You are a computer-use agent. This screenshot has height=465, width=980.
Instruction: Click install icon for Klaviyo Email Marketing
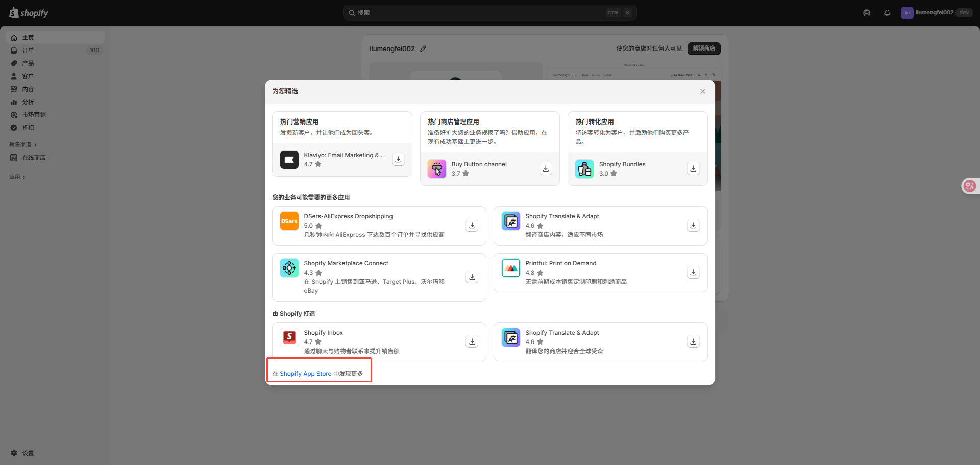coord(398,159)
